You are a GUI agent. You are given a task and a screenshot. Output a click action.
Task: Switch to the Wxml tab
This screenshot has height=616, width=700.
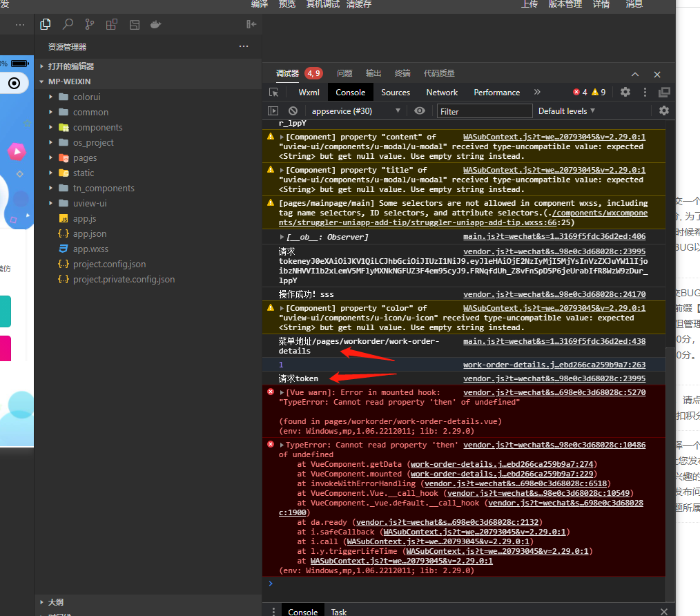309,93
